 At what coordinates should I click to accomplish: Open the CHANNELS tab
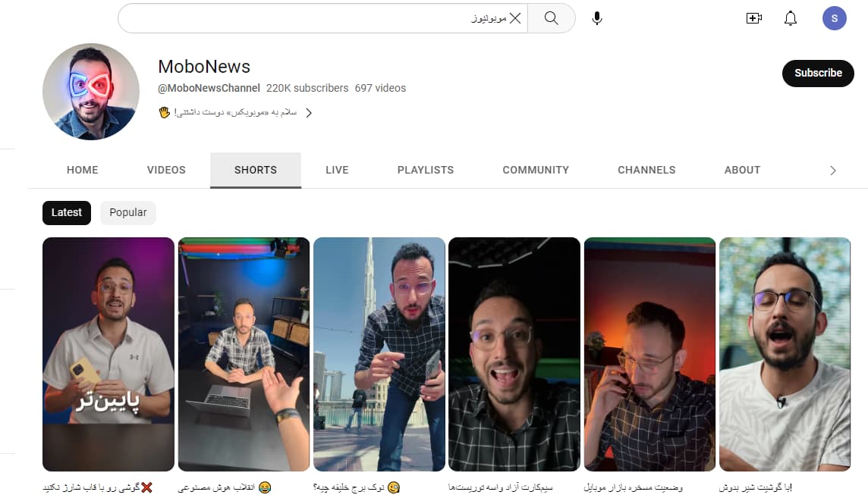[646, 170]
